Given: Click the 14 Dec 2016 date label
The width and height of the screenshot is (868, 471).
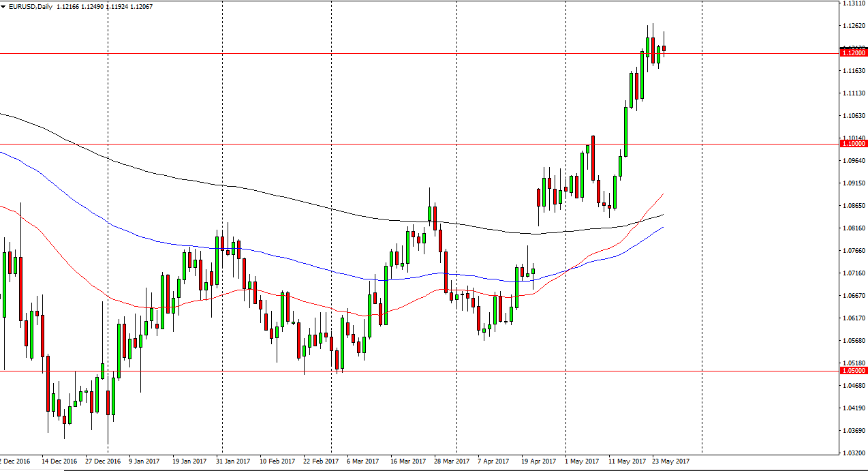Looking at the screenshot, I should coord(62,460).
